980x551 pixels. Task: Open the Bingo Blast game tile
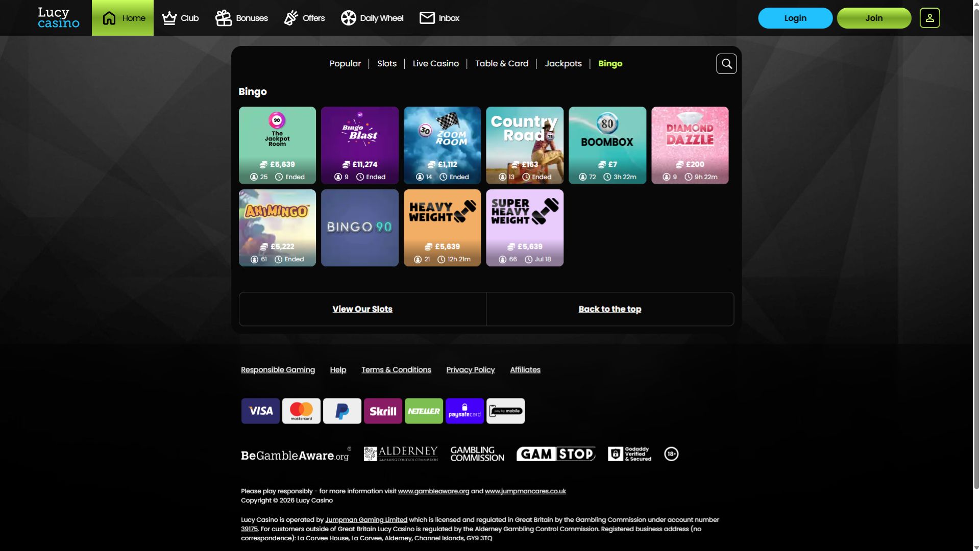point(360,145)
